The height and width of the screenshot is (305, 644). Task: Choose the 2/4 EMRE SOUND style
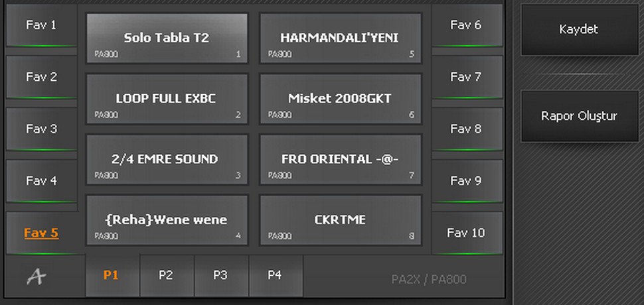pos(167,160)
